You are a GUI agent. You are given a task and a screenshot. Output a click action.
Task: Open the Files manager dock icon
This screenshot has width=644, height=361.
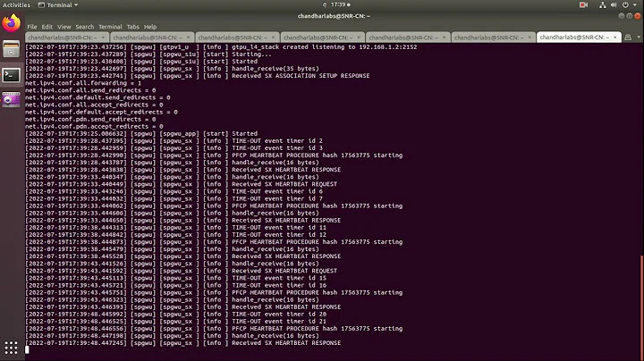click(x=11, y=49)
